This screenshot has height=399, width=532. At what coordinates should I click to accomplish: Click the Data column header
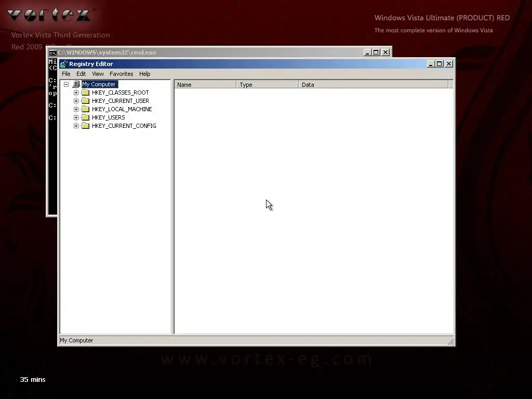coord(374,85)
